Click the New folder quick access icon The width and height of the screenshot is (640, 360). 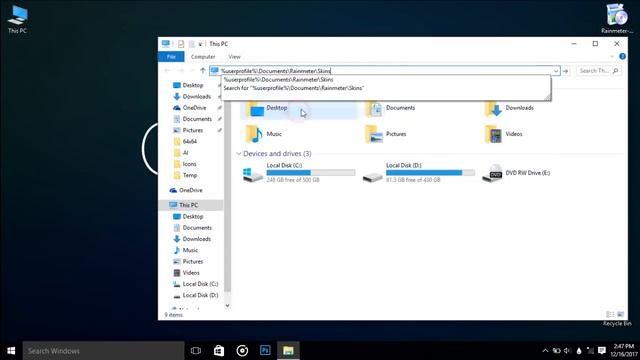[191, 44]
